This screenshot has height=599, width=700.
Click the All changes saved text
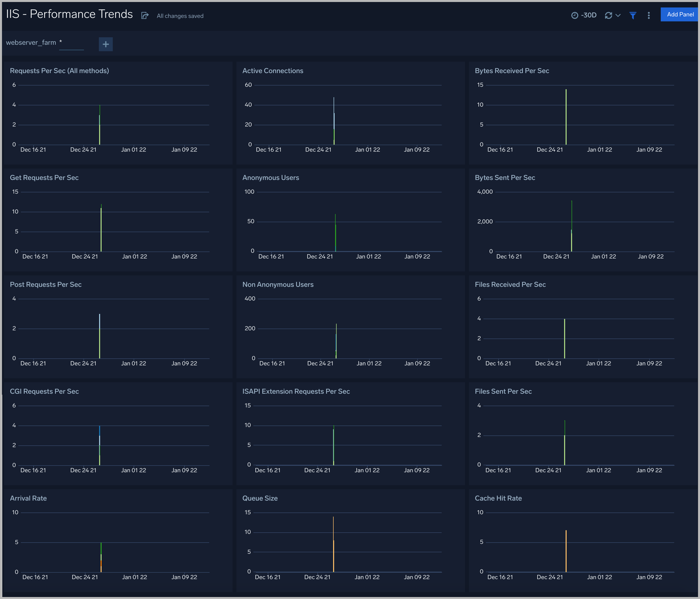[180, 16]
